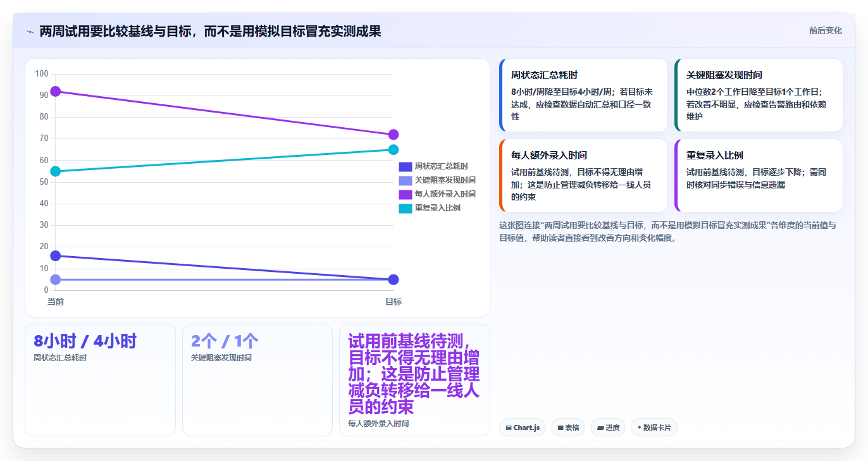Click the legend label 周状态汇总耗时

click(441, 166)
